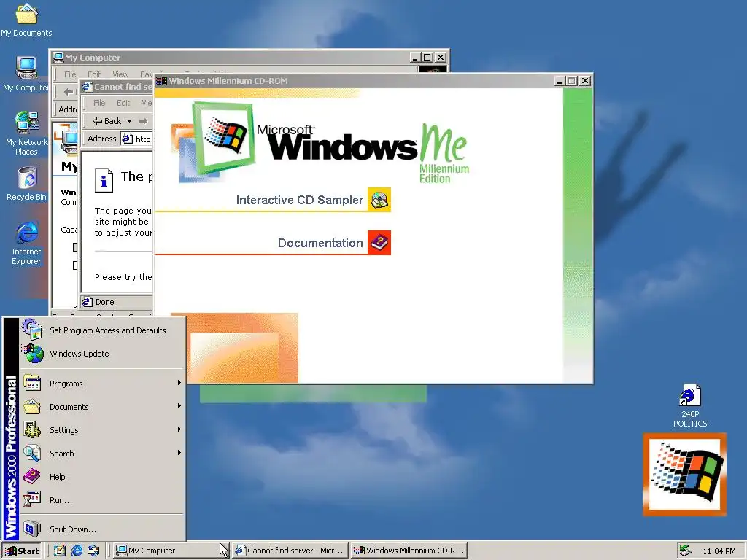Viewport: 747px width, 560px height.
Task: Click the Documents folder menu icon
Action: (32, 406)
